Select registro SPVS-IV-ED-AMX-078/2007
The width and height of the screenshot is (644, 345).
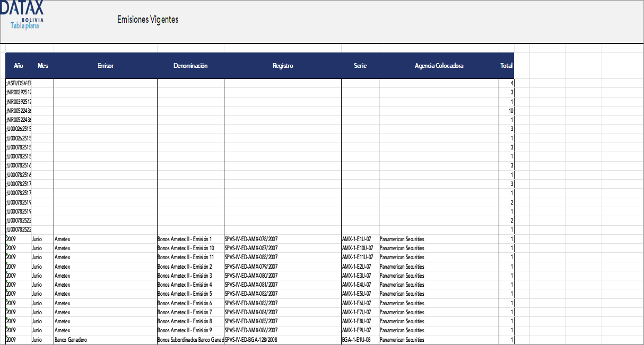[x=283, y=239]
